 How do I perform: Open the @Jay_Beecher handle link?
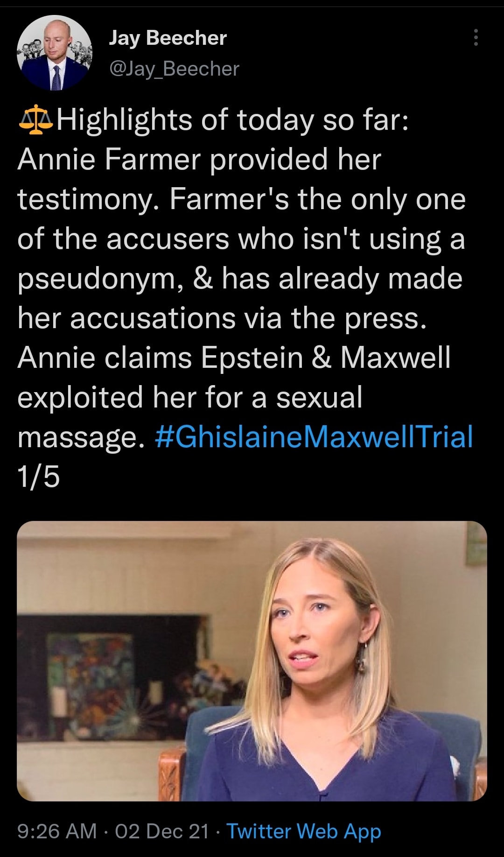pyautogui.click(x=174, y=69)
